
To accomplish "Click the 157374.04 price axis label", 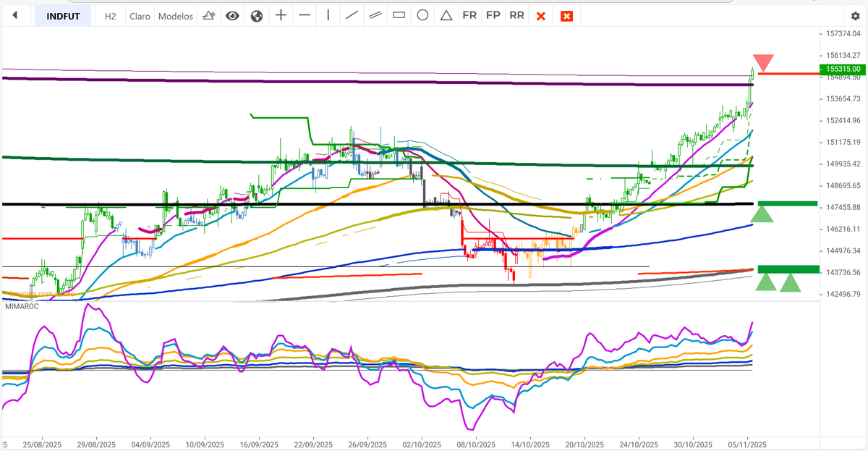I will (843, 33).
